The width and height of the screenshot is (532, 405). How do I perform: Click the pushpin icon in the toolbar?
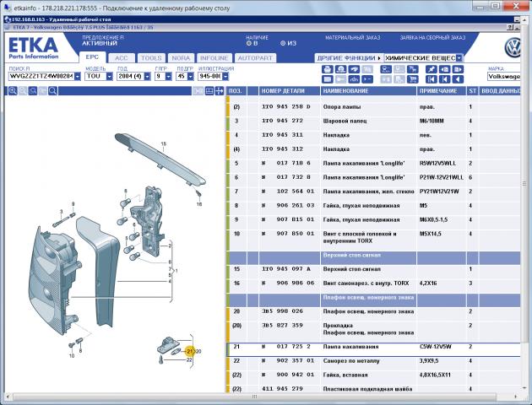click(432, 69)
